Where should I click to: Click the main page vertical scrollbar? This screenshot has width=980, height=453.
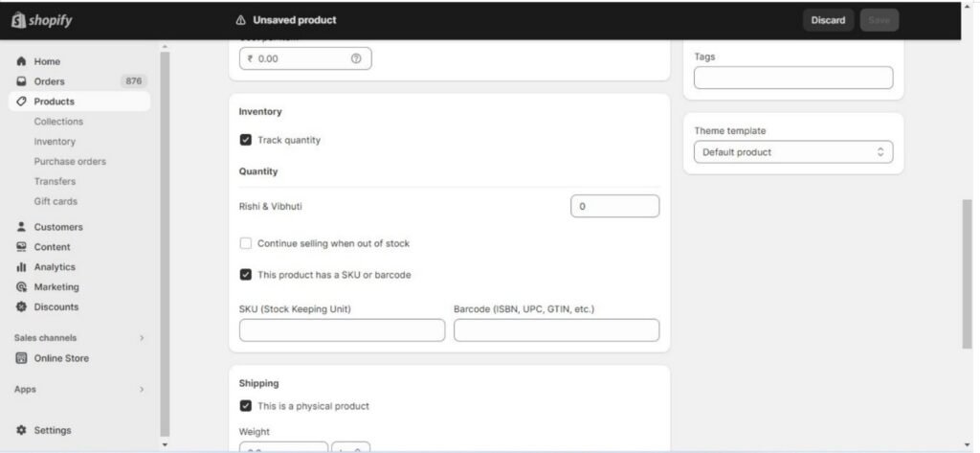pos(967,273)
